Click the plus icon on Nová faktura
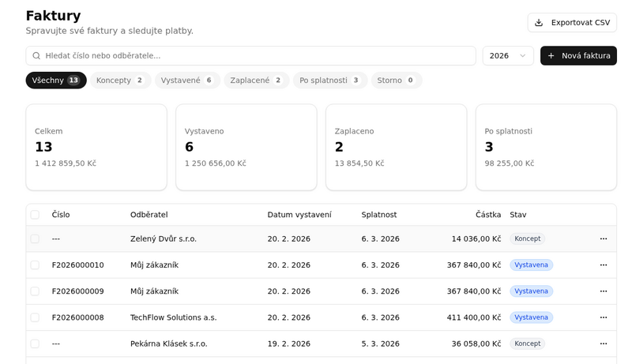The width and height of the screenshot is (632, 364). tap(551, 55)
